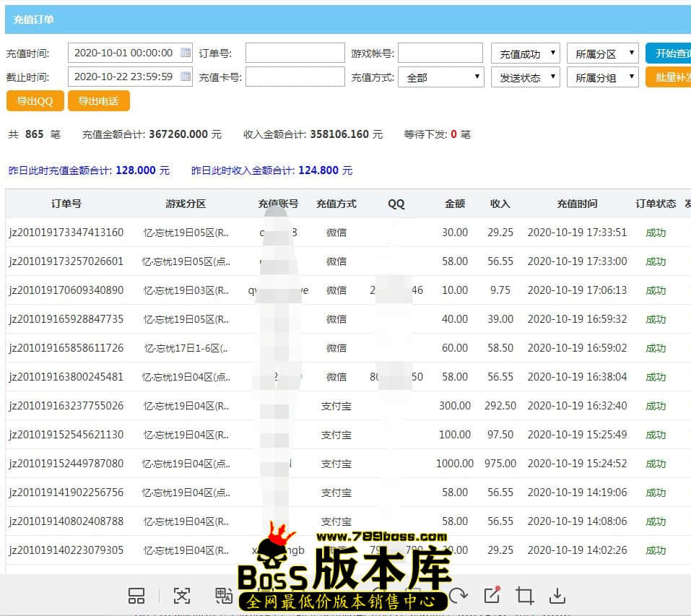Click the fit-to-screen icon in bottom toolbar

pos(181,596)
